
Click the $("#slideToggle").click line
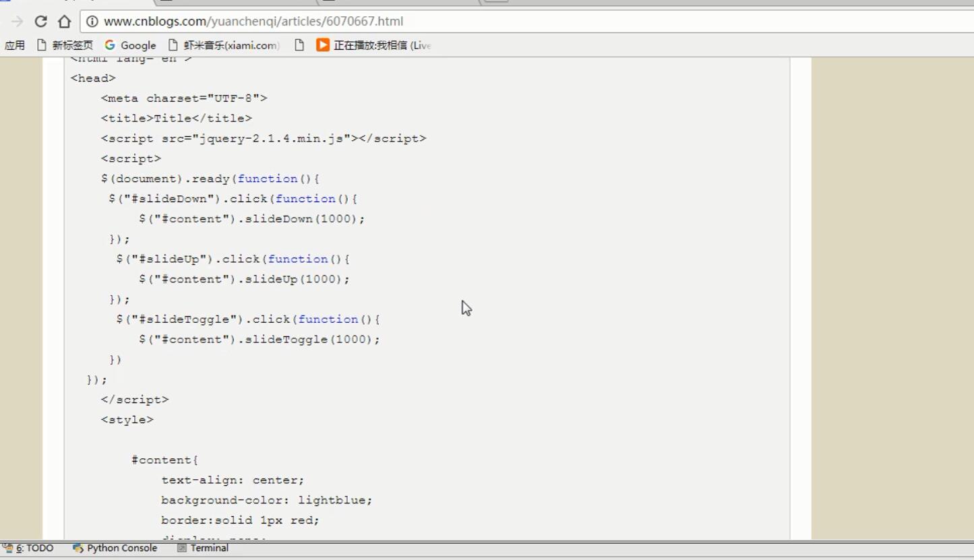[248, 319]
